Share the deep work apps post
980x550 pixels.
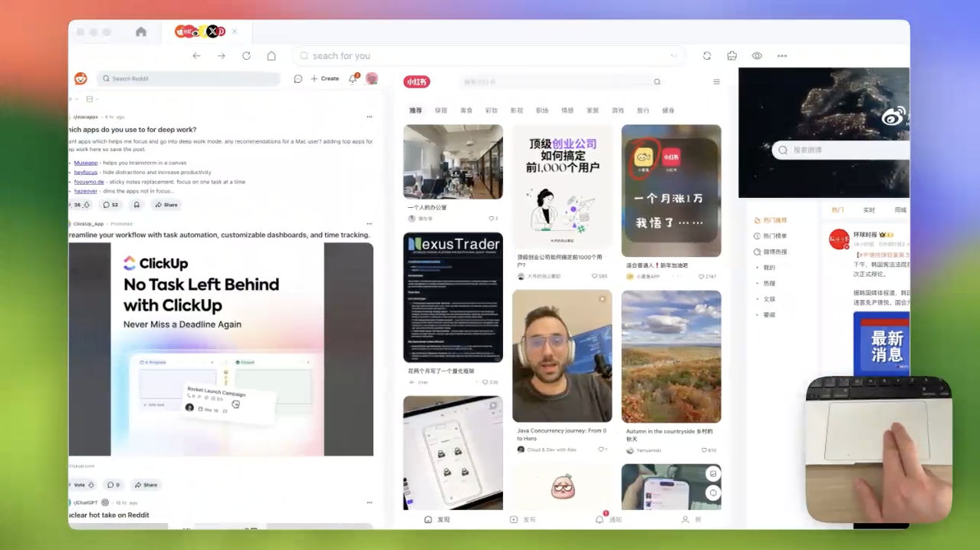[x=166, y=205]
